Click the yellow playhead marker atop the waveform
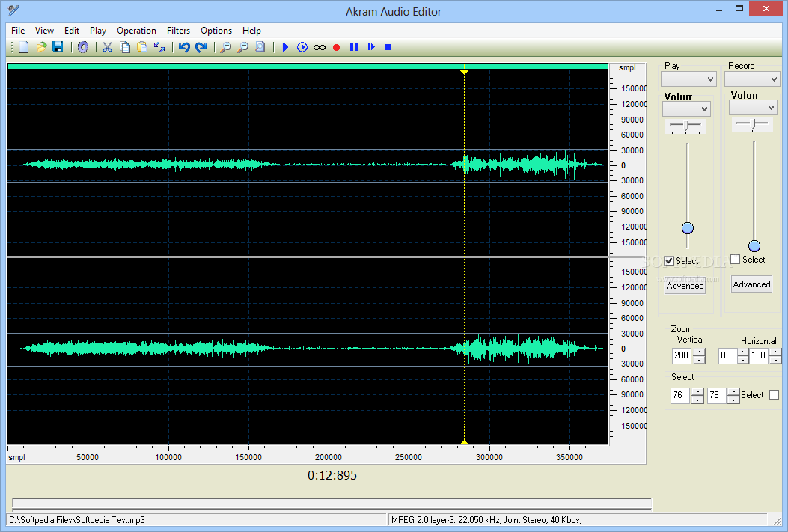The image size is (788, 532). [x=465, y=72]
